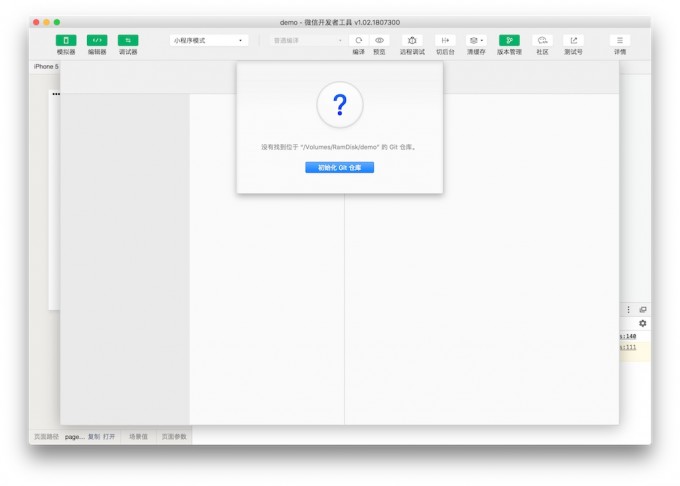Open the 社区 community icon

(x=542, y=40)
